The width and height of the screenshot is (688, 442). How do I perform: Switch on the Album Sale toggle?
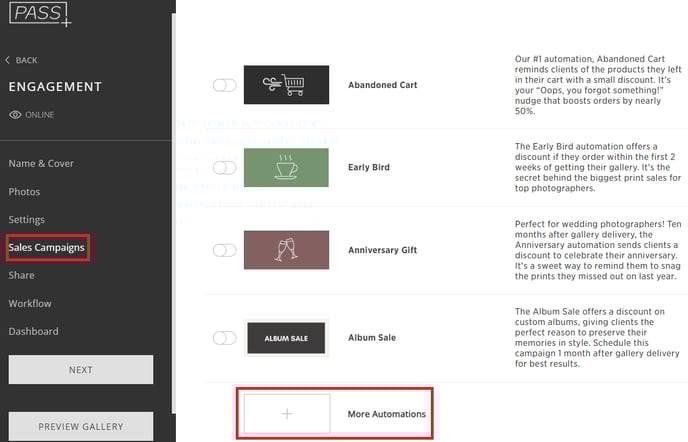tap(225, 338)
